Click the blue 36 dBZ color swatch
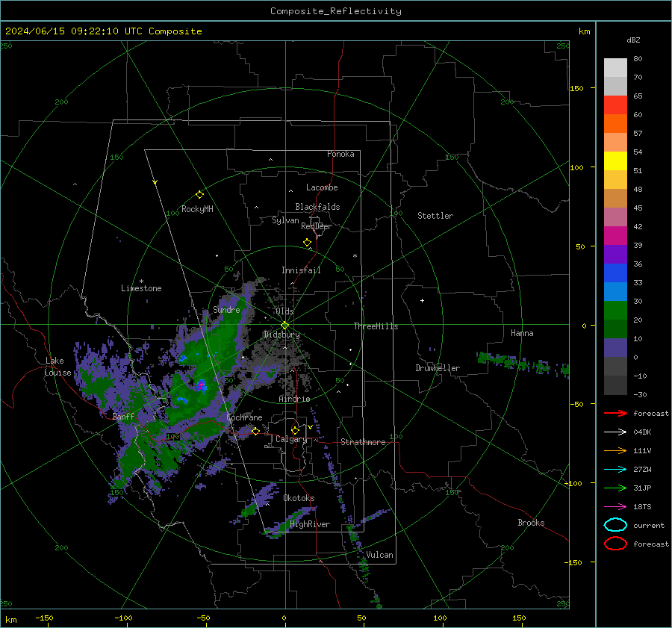The width and height of the screenshot is (672, 628). pyautogui.click(x=615, y=273)
